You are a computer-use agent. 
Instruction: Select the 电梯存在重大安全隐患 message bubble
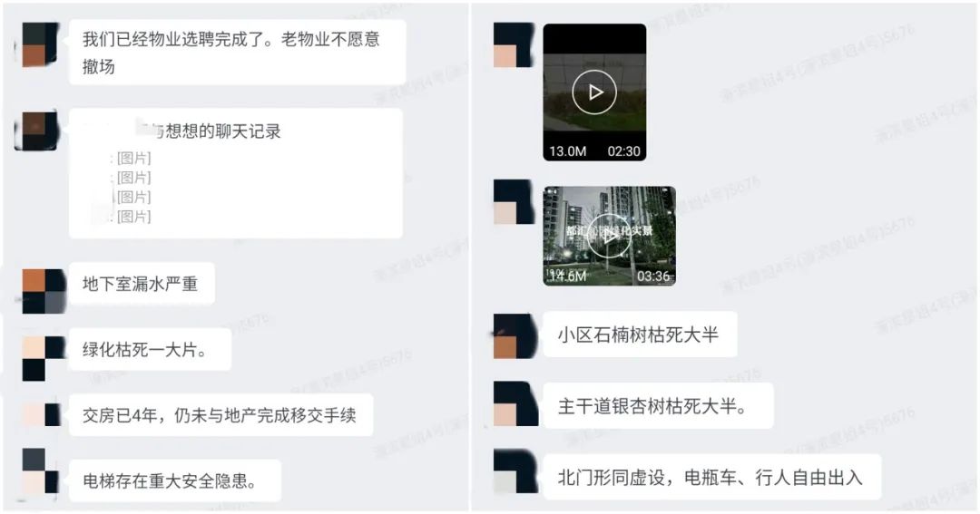[174, 480]
